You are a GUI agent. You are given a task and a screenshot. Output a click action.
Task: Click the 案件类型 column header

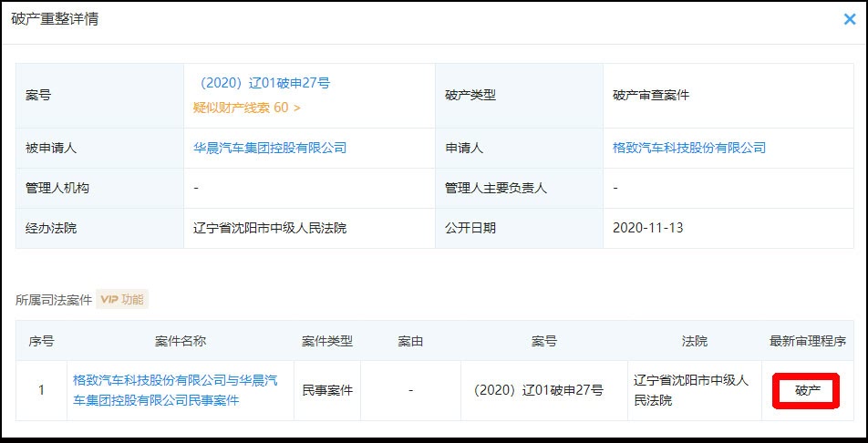point(327,341)
